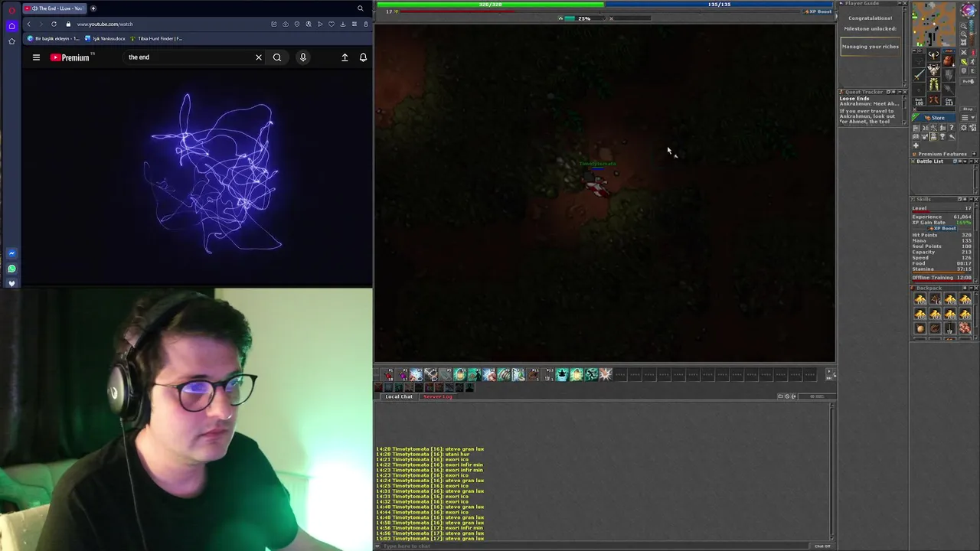Click the health bar at top
This screenshot has width=980, height=551.
coord(490,5)
